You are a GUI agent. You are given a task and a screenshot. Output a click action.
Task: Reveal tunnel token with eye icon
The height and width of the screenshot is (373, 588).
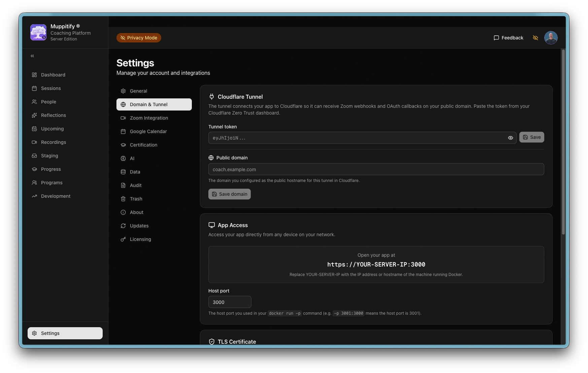510,138
